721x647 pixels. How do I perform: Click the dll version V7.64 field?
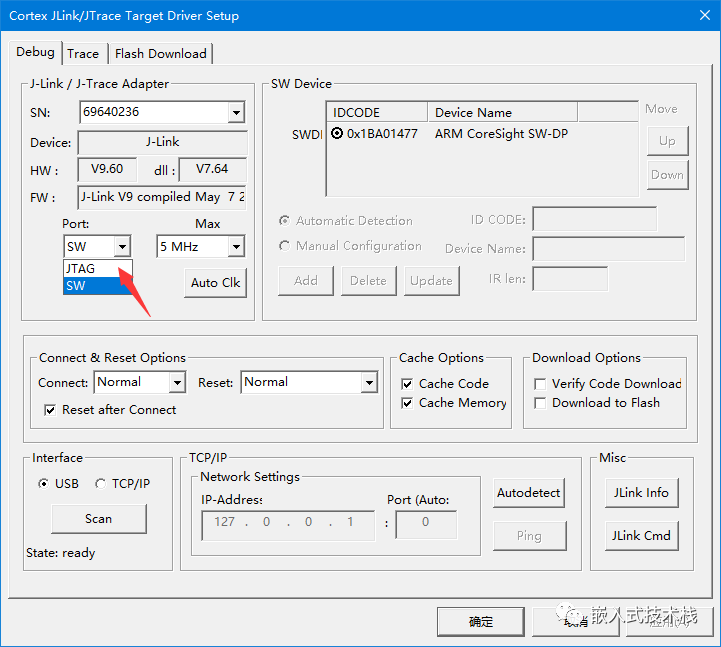(212, 169)
